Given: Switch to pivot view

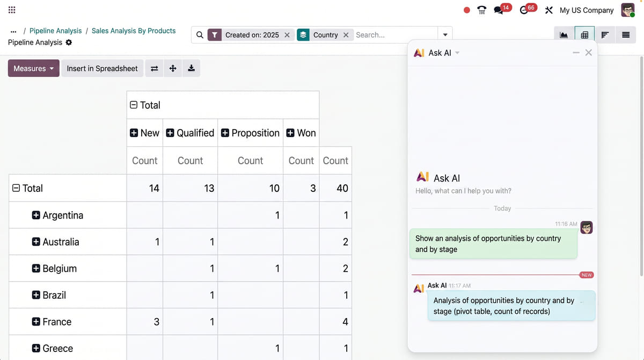Looking at the screenshot, I should [x=584, y=35].
